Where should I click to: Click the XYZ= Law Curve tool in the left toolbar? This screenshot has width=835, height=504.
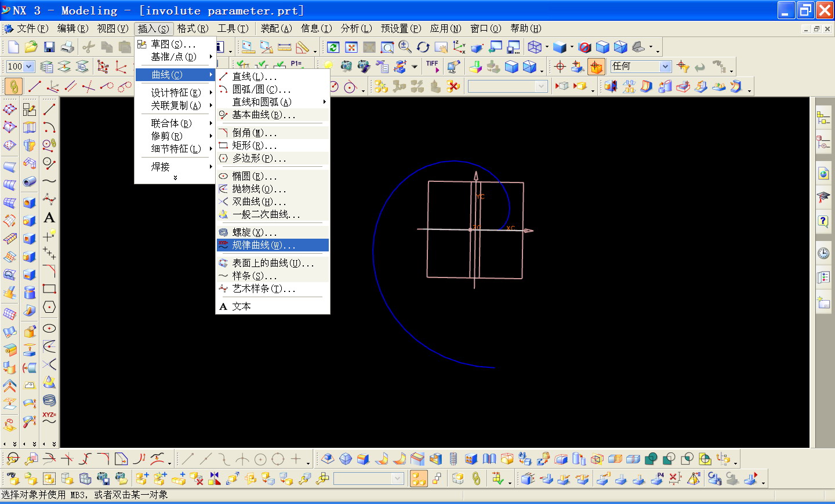coord(49,418)
